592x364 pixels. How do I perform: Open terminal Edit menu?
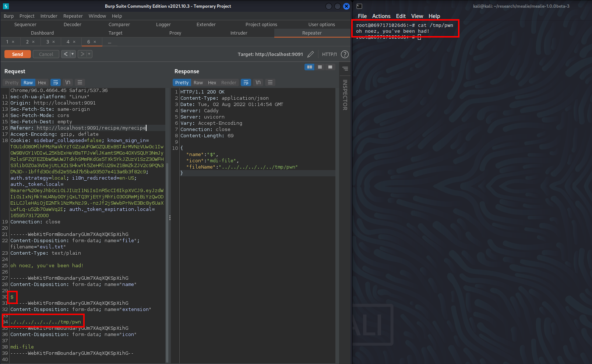coord(401,16)
